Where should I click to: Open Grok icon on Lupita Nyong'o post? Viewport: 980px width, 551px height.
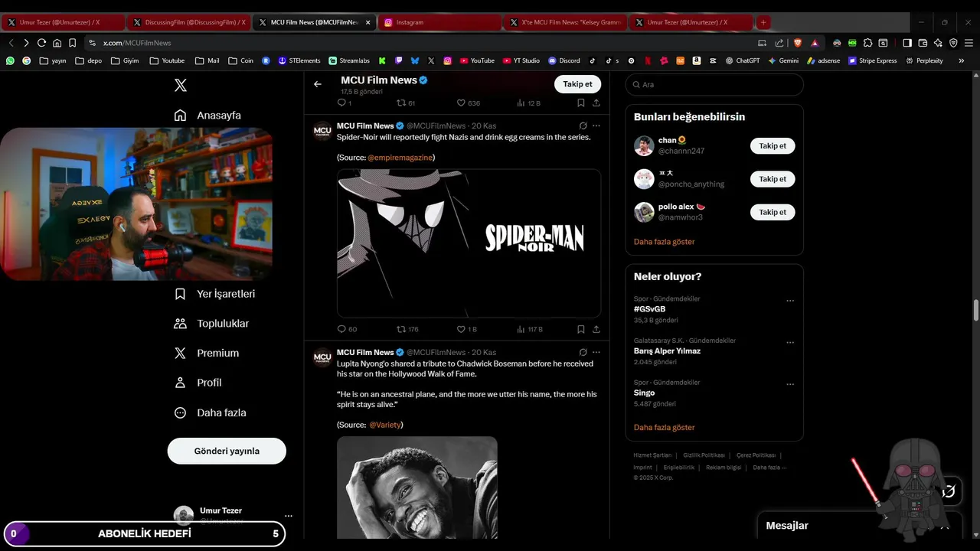pyautogui.click(x=583, y=352)
